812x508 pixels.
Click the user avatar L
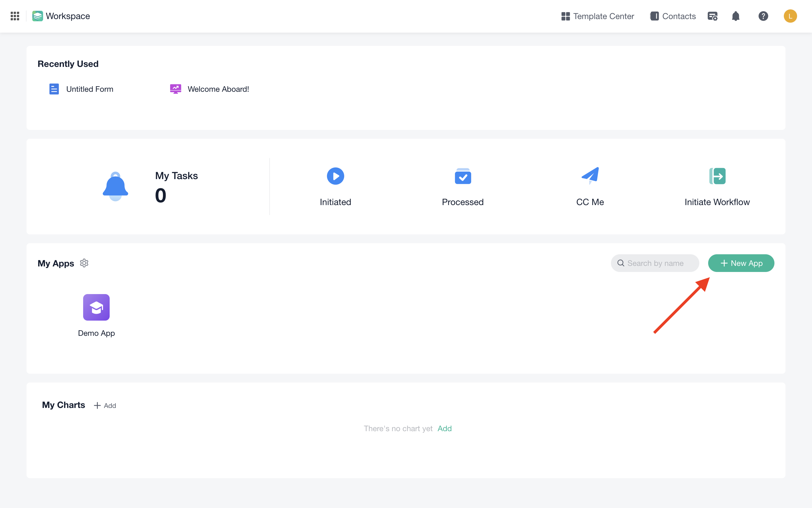point(790,16)
